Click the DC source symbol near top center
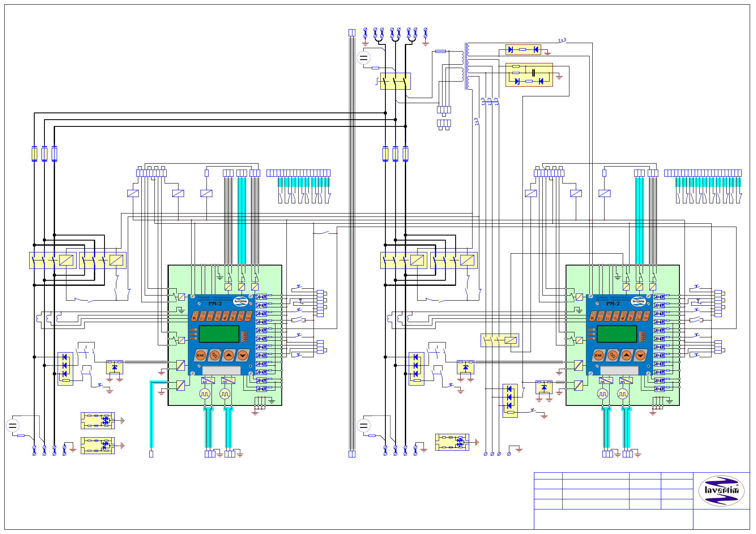This screenshot has width=756, height=534. coord(363,58)
